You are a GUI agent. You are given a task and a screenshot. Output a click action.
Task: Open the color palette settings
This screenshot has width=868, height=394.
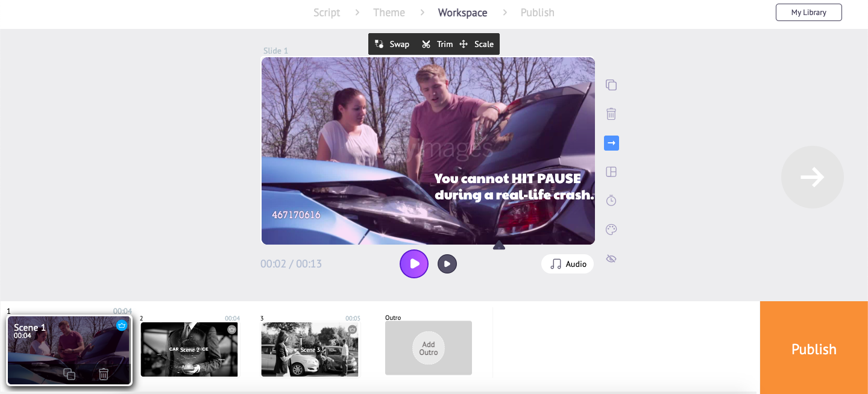611,230
